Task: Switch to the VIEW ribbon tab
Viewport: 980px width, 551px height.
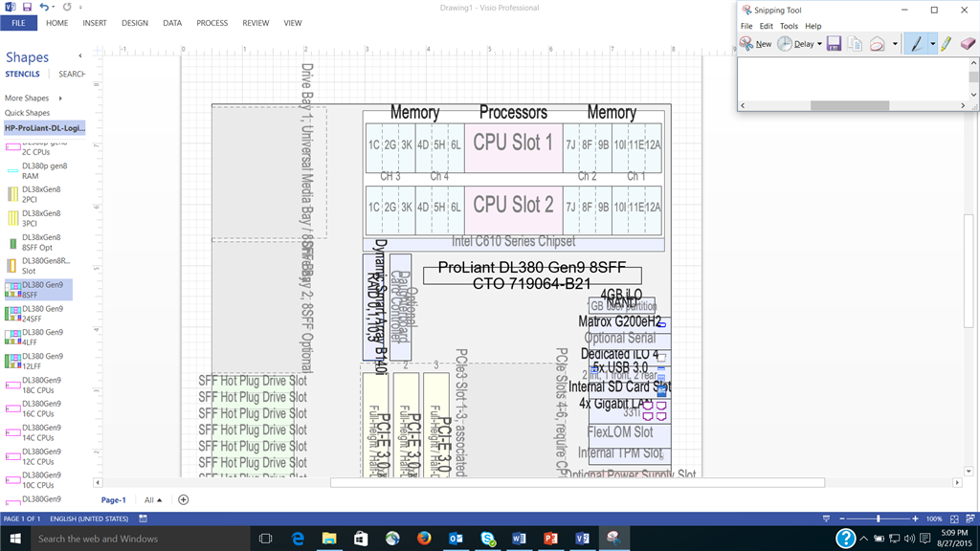Action: (293, 23)
